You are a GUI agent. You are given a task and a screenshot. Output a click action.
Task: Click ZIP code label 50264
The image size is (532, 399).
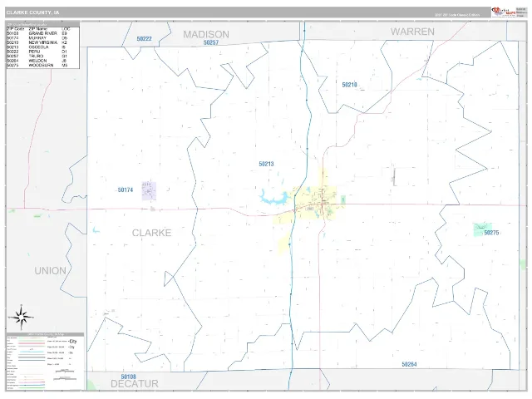coord(409,364)
